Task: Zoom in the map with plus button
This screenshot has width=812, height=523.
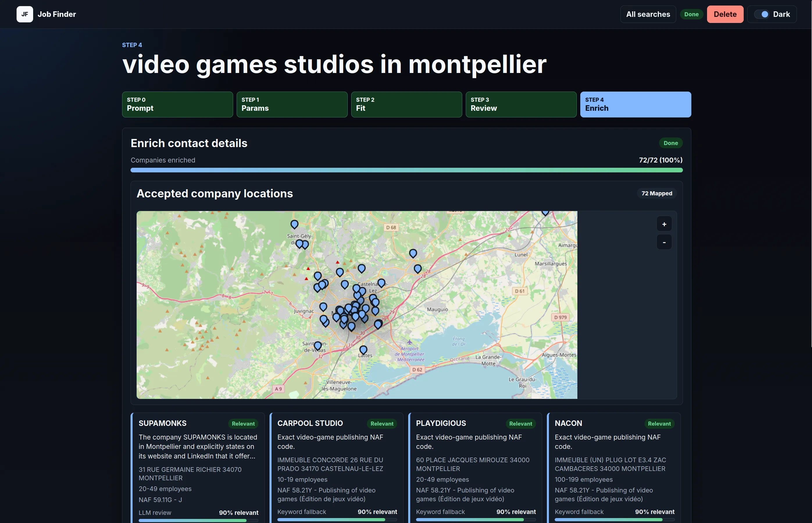Action: pos(664,224)
